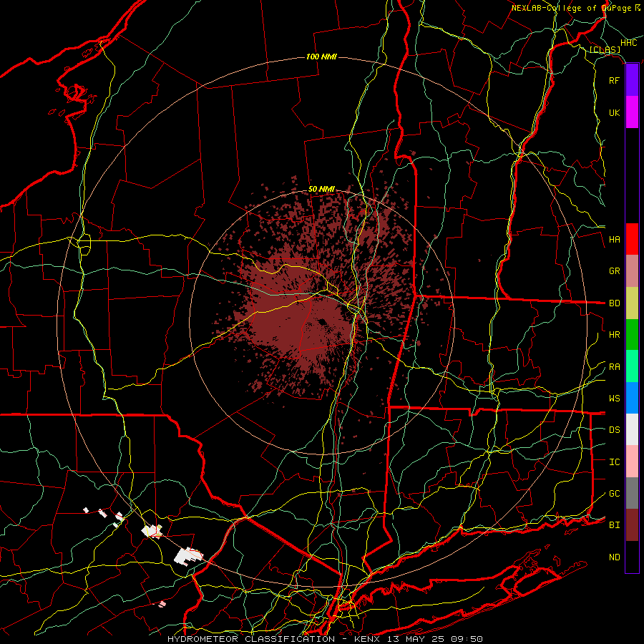Click the ND legend label
This screenshot has width=644, height=644.
click(614, 557)
